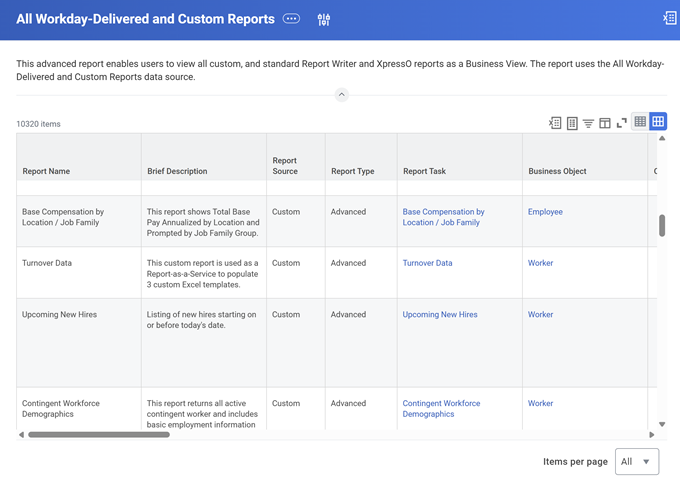Open column layout selection icon
The width and height of the screenshot is (680, 480).
[605, 124]
